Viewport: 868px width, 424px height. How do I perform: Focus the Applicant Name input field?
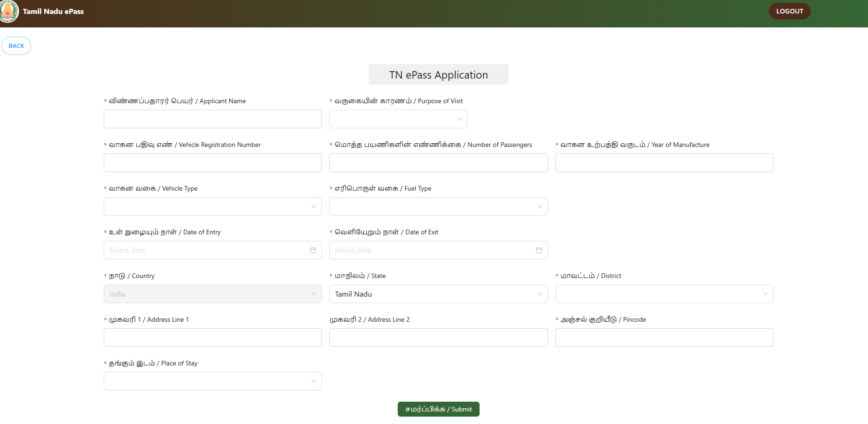213,119
